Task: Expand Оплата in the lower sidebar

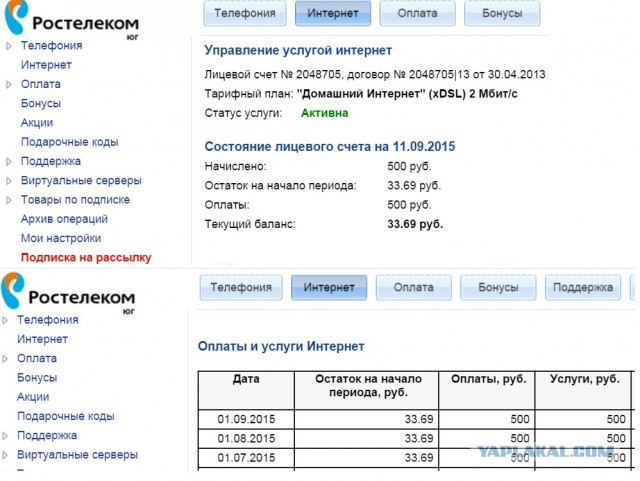Action: point(5,359)
